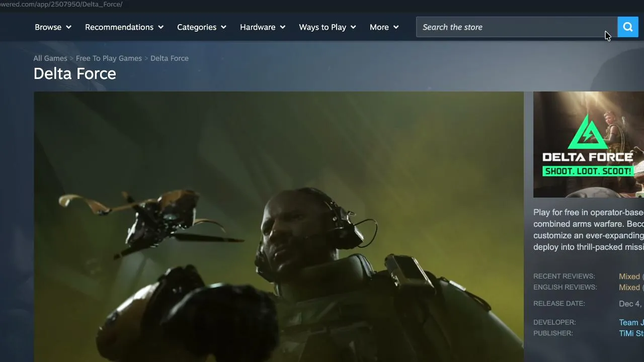644x362 pixels.
Task: Expand the Browse dropdown chevron
Action: coord(68,27)
